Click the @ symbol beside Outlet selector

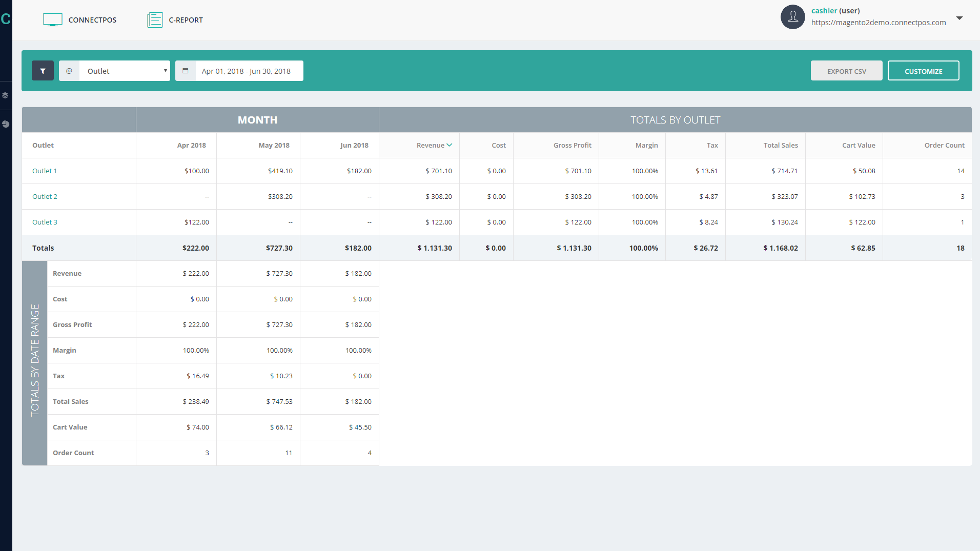69,70
